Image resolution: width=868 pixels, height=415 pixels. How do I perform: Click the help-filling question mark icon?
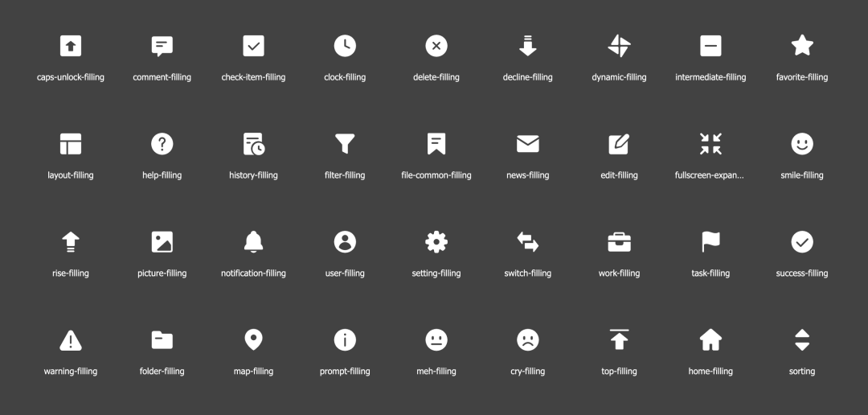(162, 143)
